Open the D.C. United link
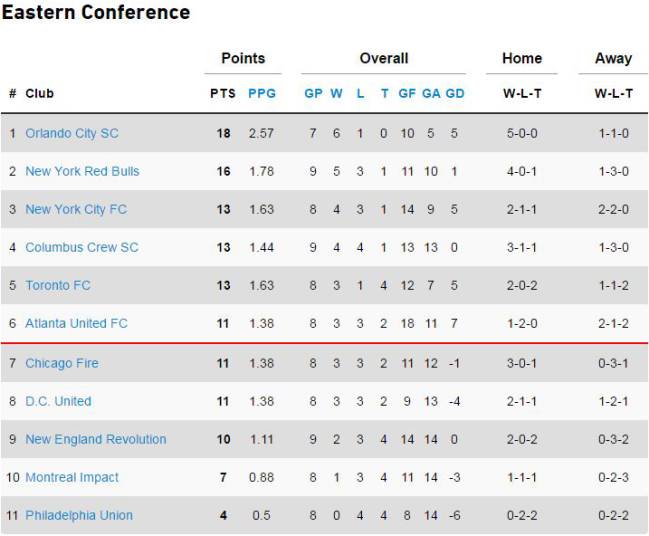Screen dimensions: 649x536 coord(58,401)
